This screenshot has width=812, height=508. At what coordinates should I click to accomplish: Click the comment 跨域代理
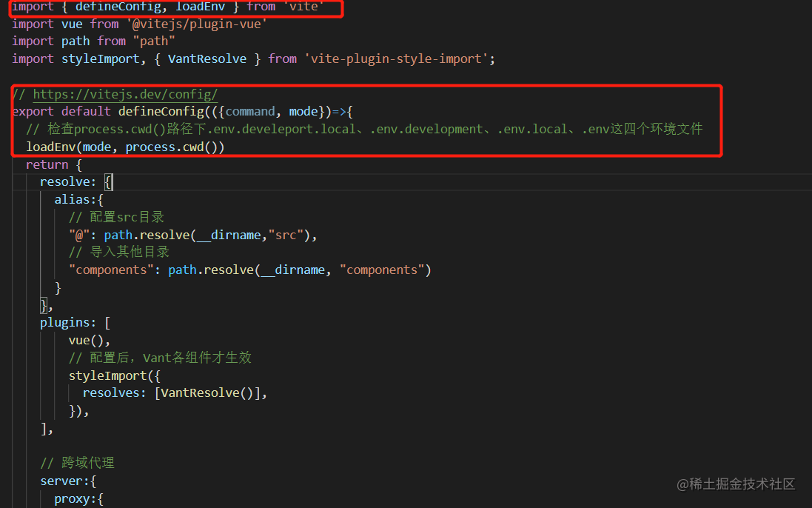pyautogui.click(x=78, y=463)
